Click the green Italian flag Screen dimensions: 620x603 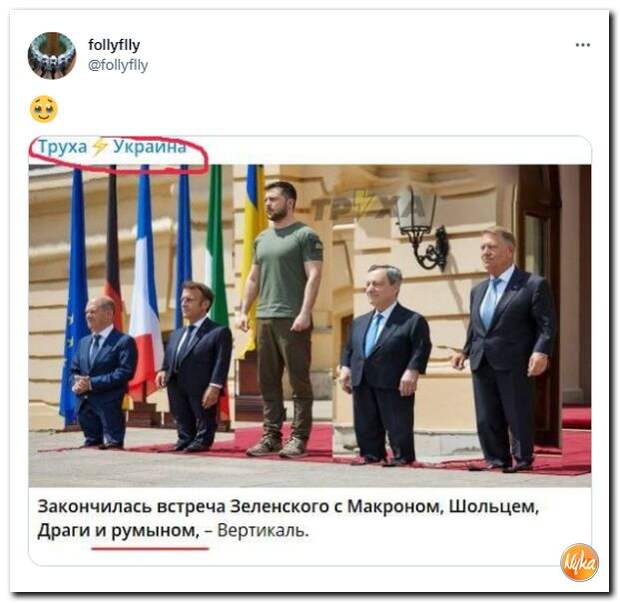(x=215, y=245)
